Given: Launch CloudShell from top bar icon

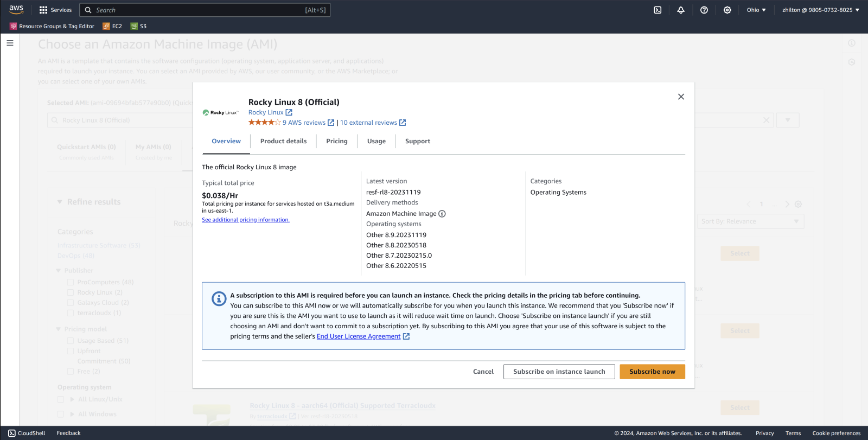Looking at the screenshot, I should point(658,10).
